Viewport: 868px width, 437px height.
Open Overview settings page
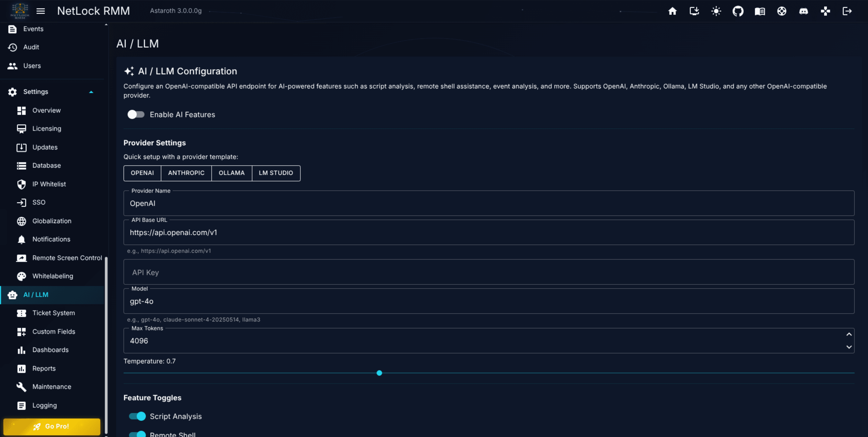(52, 110)
